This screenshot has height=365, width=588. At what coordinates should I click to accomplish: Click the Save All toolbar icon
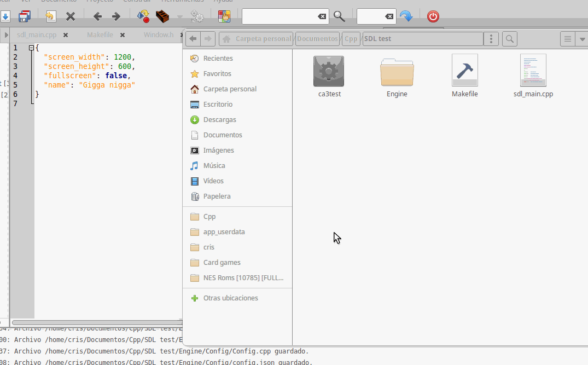(25, 16)
